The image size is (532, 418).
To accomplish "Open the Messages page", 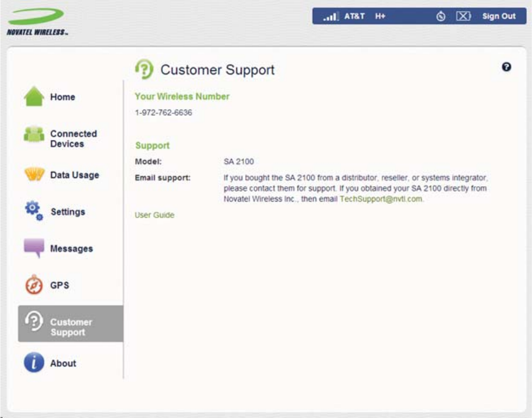I will point(71,248).
